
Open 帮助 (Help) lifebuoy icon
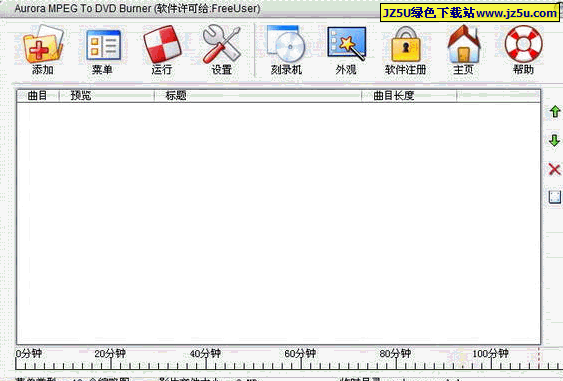coord(524,44)
